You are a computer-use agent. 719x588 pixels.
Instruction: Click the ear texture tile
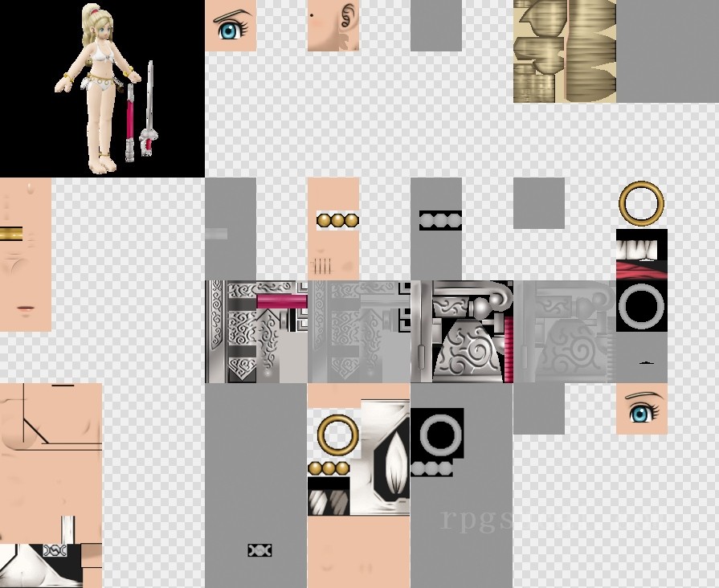[x=333, y=26]
